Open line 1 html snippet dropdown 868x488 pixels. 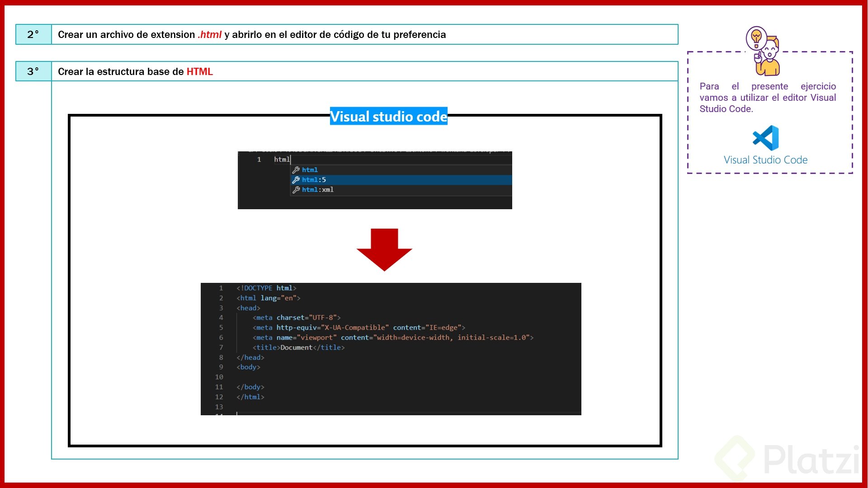tap(282, 159)
